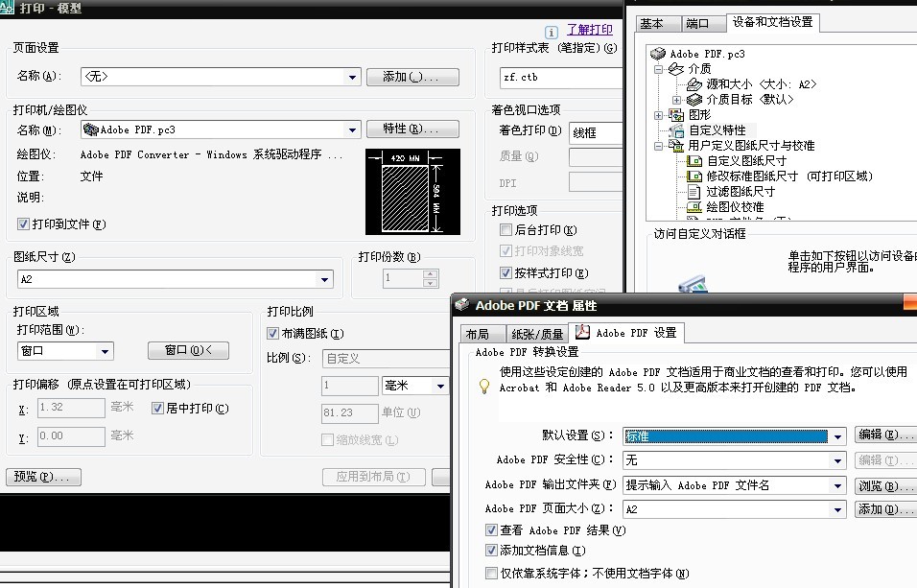Image resolution: width=917 pixels, height=588 pixels.
Task: Click the 预览 preview button
Action: point(43,477)
